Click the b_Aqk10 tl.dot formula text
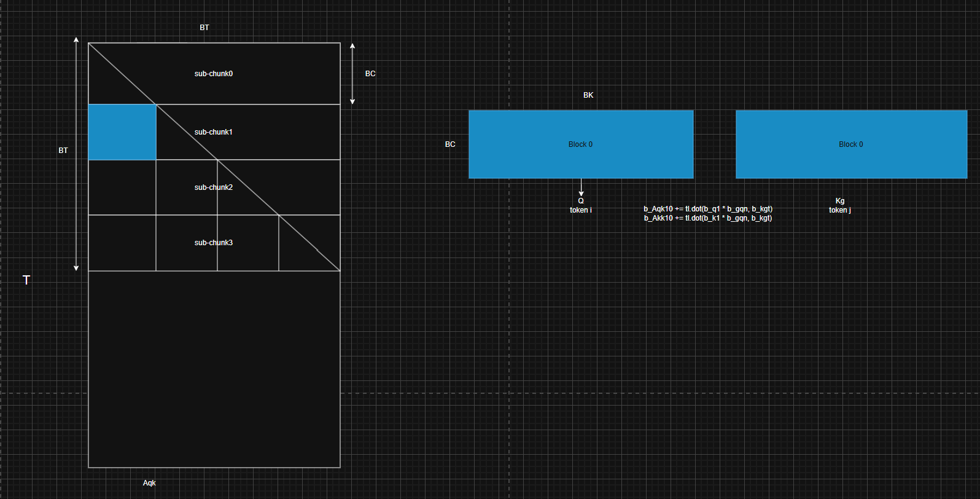 point(708,209)
